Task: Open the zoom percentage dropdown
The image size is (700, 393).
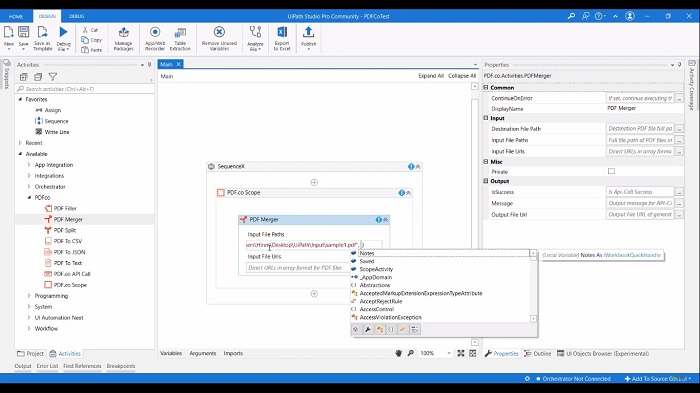Action: pos(449,353)
